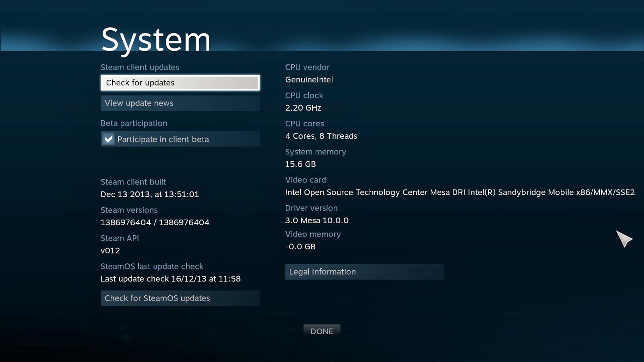Select CPU vendor value GenuineIntel
Image resolution: width=644 pixels, height=362 pixels.
coord(309,79)
